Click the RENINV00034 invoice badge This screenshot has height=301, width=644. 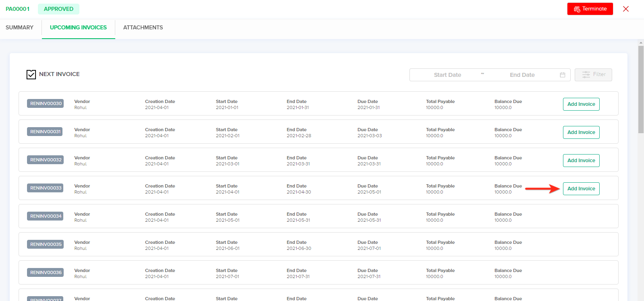pos(46,216)
